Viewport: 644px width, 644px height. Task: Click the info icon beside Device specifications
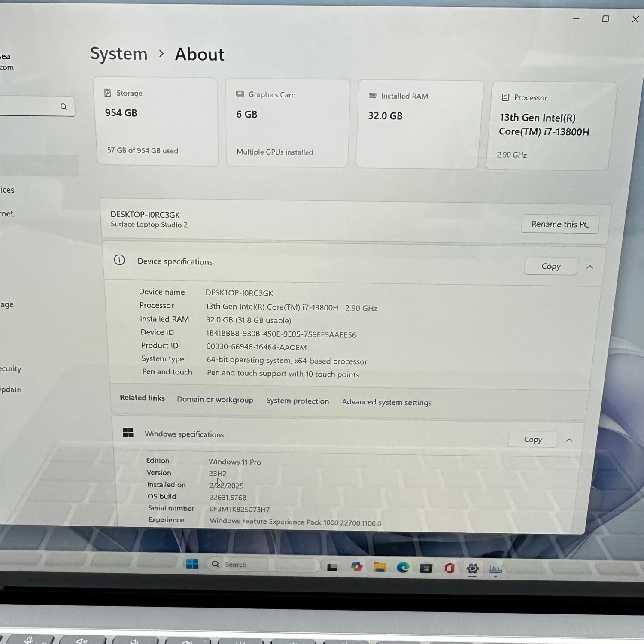pyautogui.click(x=119, y=260)
